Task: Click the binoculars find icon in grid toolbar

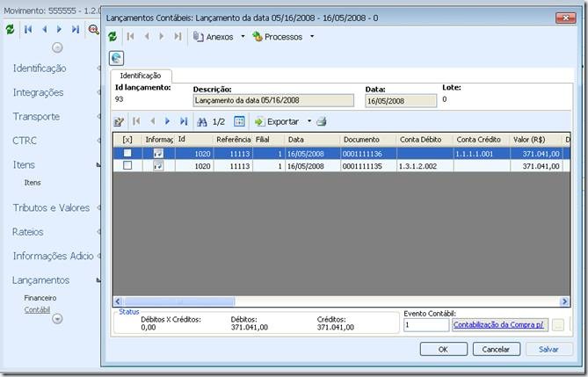Action: pyautogui.click(x=202, y=121)
